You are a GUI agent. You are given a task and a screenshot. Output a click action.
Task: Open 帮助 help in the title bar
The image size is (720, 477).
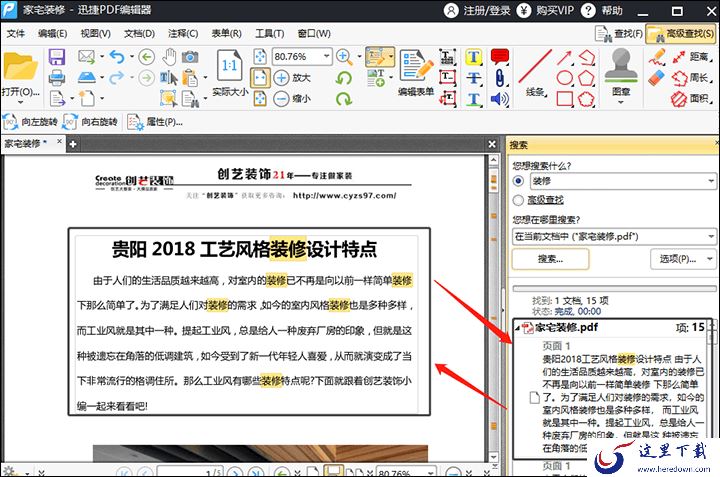click(x=602, y=11)
